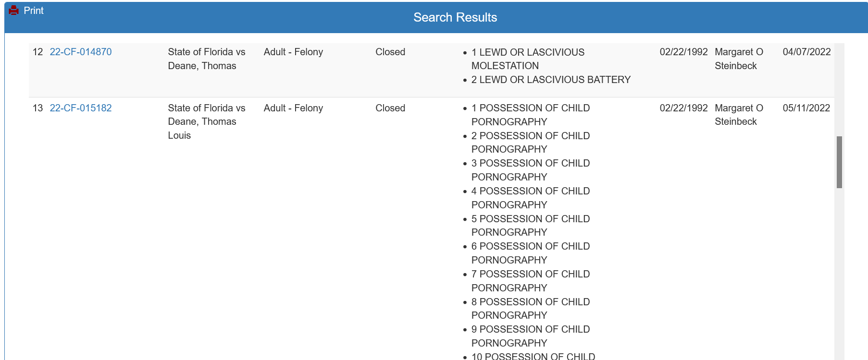Click the vertical scrollbar thumb
Screen dimensions: 868x360
tap(839, 162)
